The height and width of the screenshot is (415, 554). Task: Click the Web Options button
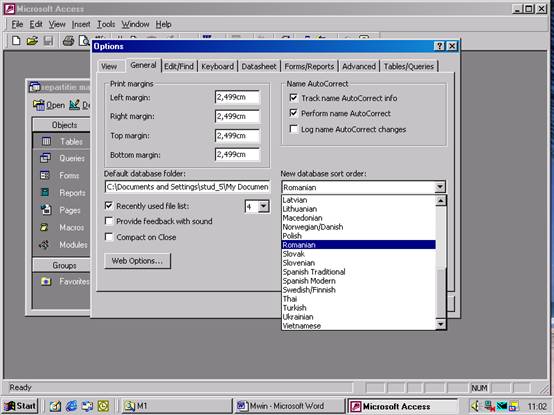[137, 261]
